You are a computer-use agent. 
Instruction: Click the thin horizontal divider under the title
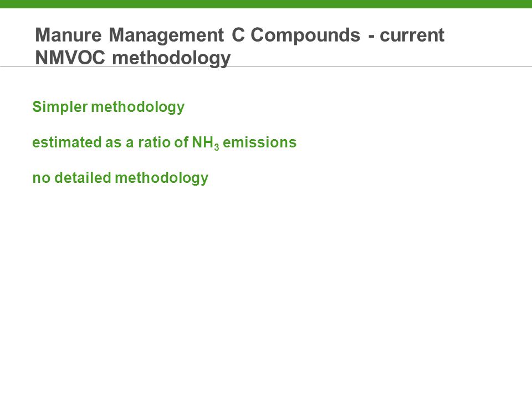[266, 67]
